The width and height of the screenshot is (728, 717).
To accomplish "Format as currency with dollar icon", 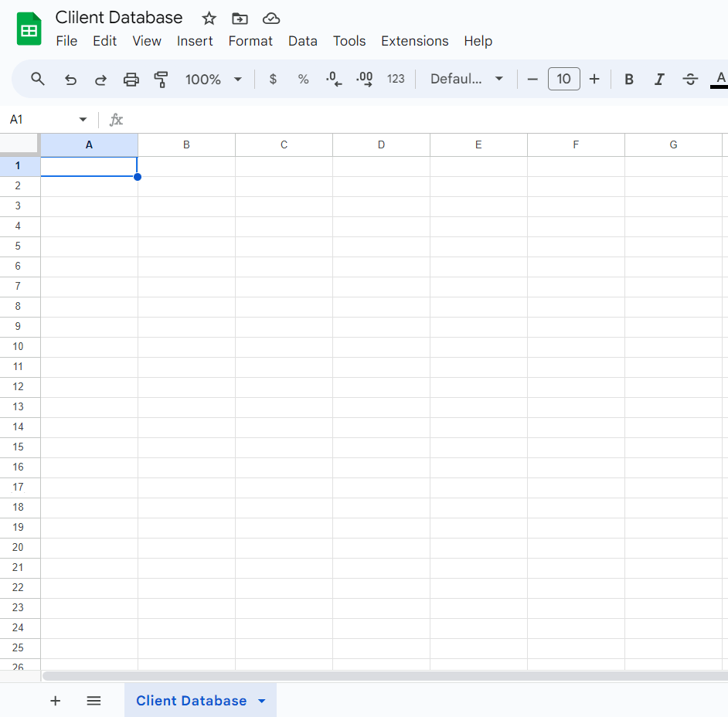I will tap(273, 79).
